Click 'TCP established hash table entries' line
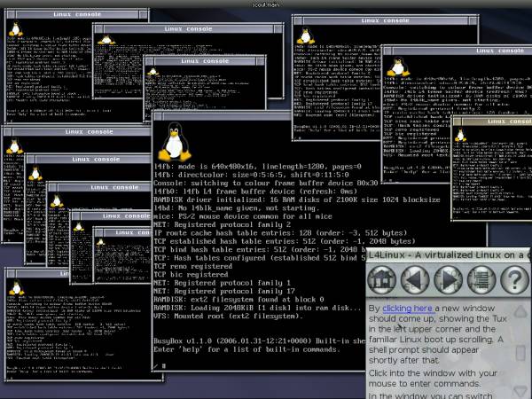The width and height of the screenshot is (532, 399). click(x=285, y=241)
